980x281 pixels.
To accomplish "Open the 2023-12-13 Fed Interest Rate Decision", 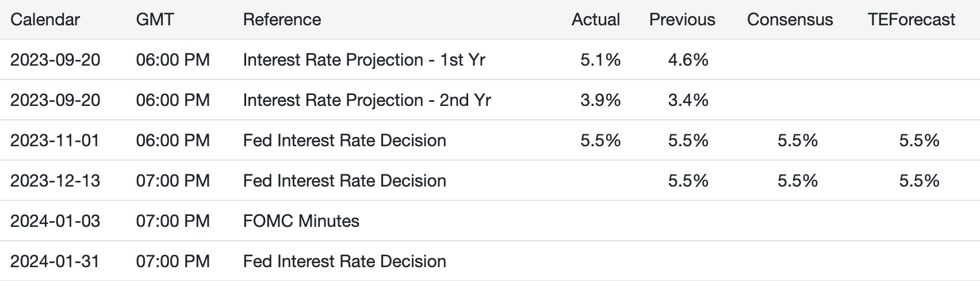I will coord(344,181).
